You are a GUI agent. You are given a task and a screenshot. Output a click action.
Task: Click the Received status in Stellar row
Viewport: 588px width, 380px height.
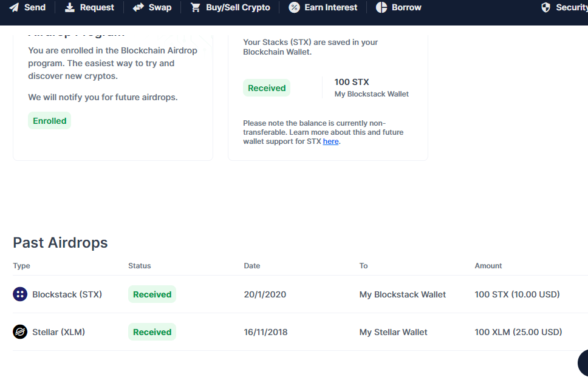(152, 332)
